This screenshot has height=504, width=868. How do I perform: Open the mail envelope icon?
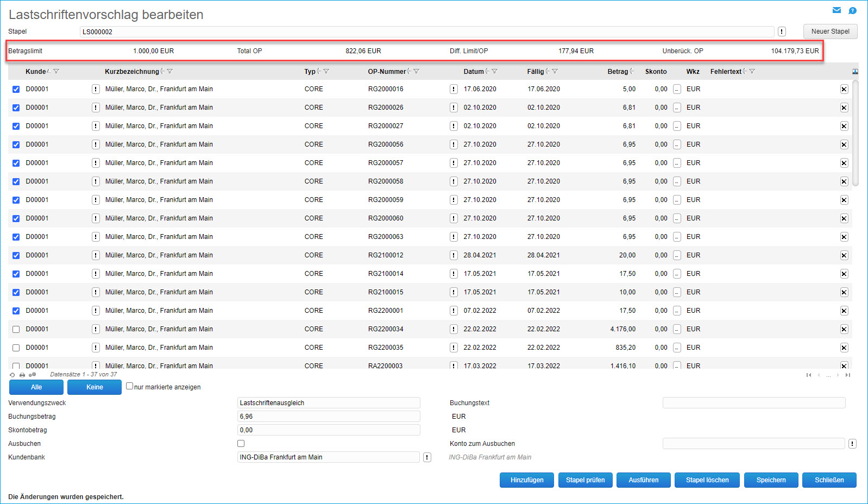tap(836, 10)
